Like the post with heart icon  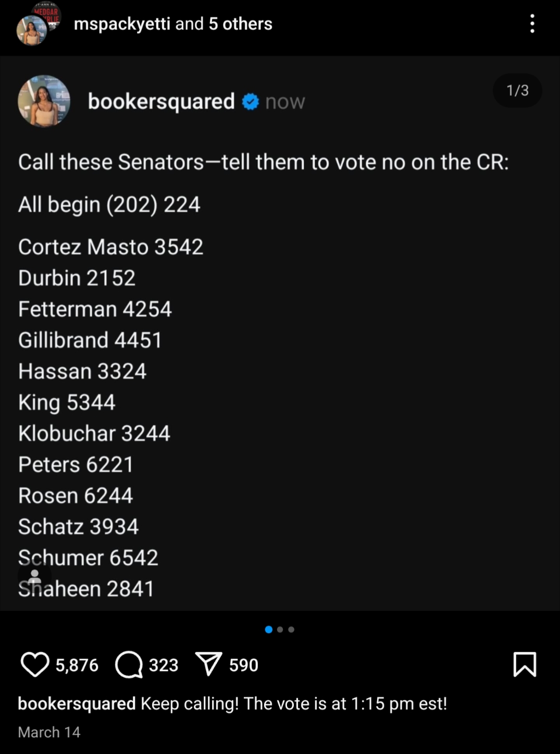(34, 665)
